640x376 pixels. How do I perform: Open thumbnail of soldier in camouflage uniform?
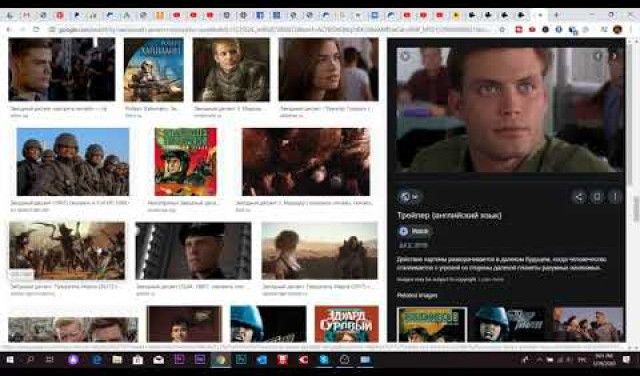click(231, 69)
